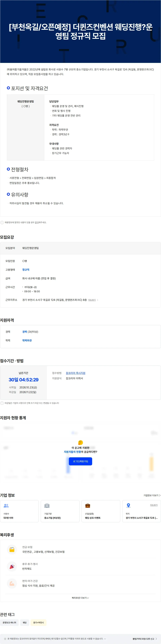The image size is (161, 644).
Task: Click the company type building icon
Action: 47,505
